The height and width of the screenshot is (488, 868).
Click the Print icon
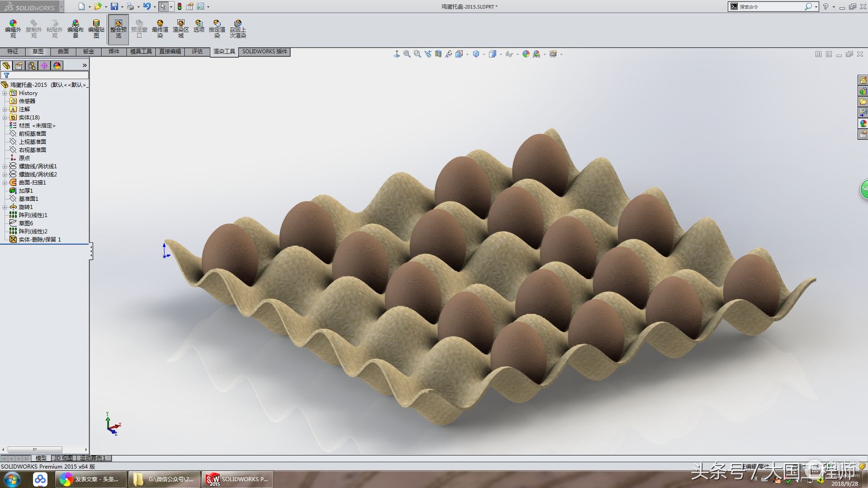tap(130, 6)
